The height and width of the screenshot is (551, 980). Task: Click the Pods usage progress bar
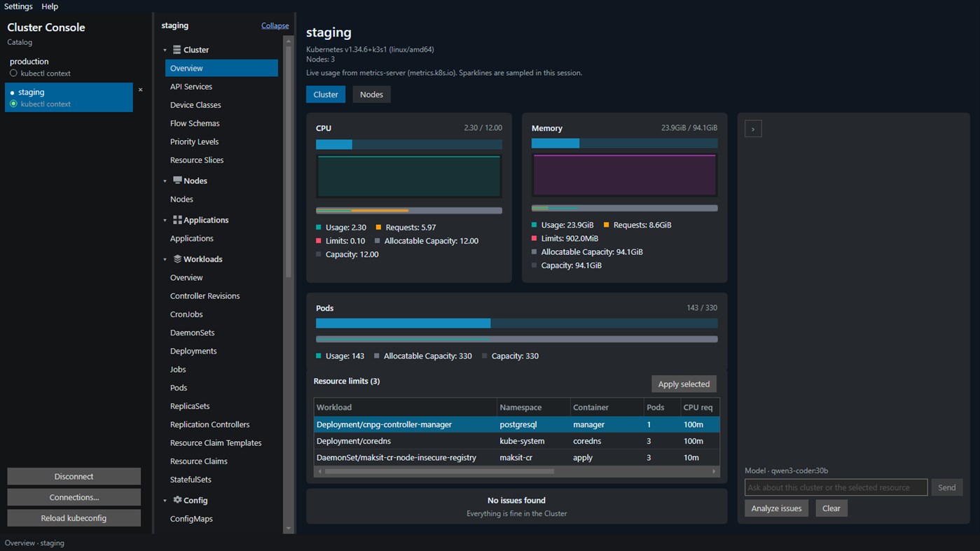tap(517, 323)
